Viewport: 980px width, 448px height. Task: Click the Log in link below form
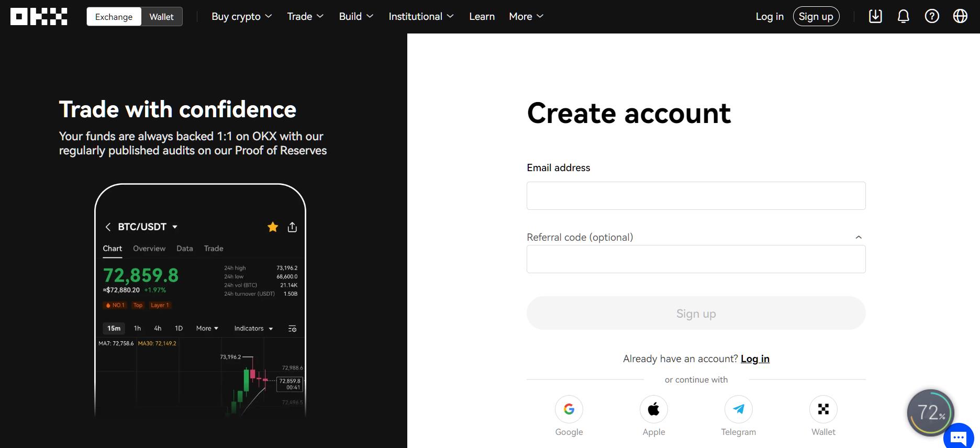[x=755, y=359]
